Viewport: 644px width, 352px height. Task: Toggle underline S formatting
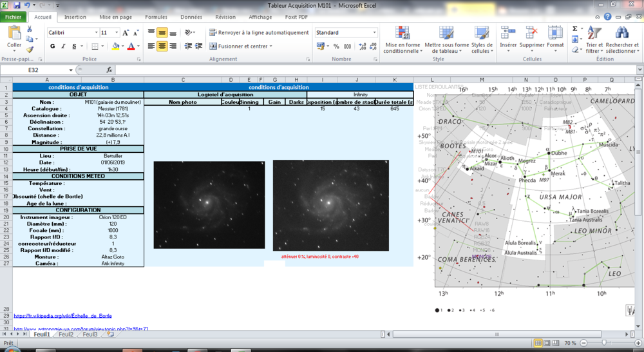[x=74, y=46]
